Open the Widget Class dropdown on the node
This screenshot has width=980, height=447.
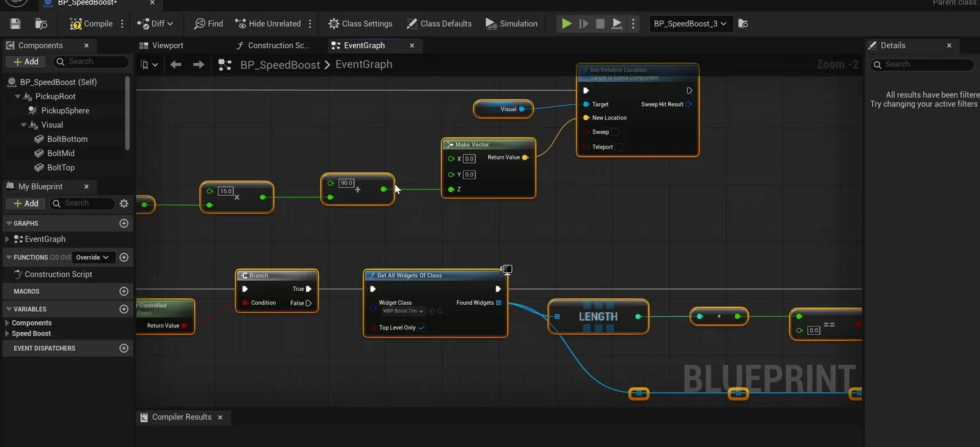[402, 311]
